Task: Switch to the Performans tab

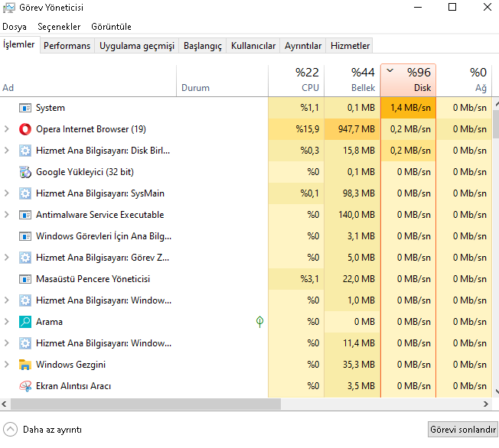Action: (67, 46)
